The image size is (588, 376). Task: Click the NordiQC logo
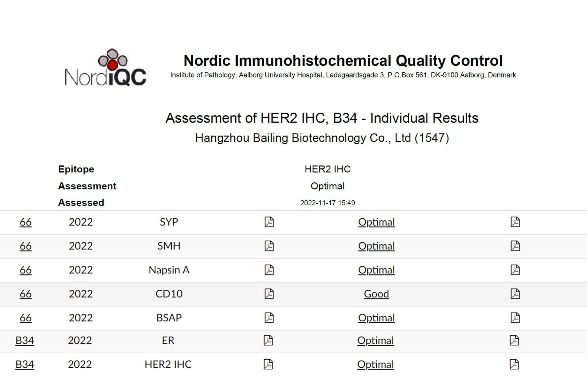[105, 68]
